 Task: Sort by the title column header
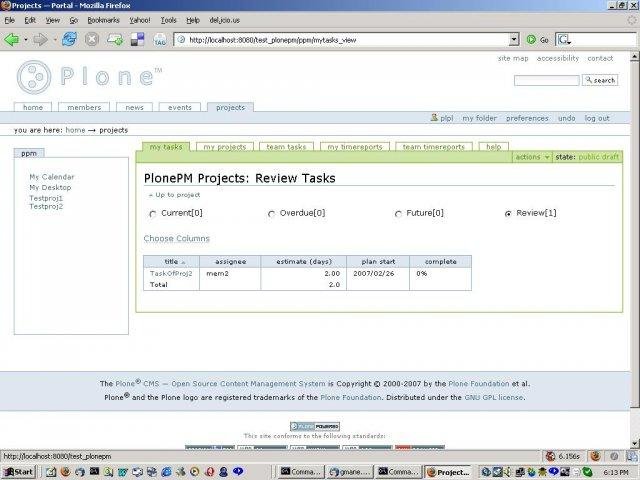pyautogui.click(x=171, y=262)
